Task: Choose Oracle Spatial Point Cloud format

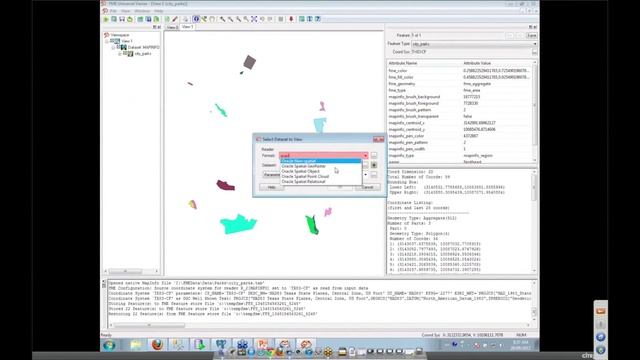Action: [x=320, y=176]
